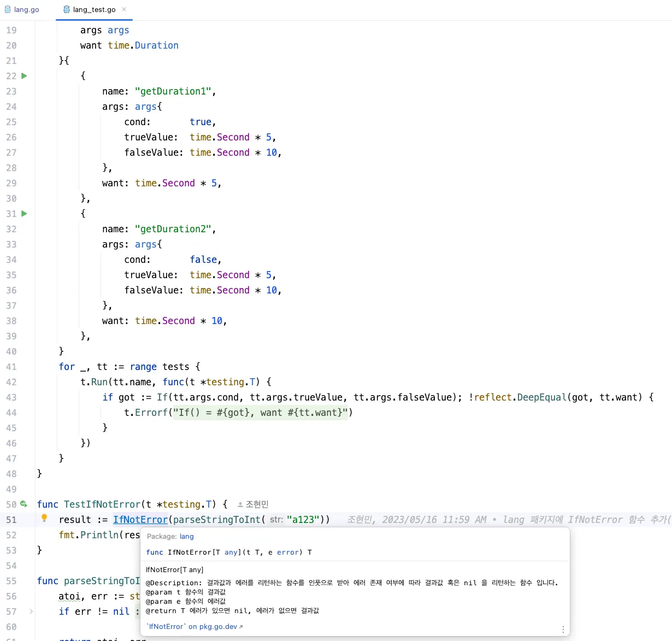Click "getDuration1" string on line 23
672x641 pixels.
[173, 91]
